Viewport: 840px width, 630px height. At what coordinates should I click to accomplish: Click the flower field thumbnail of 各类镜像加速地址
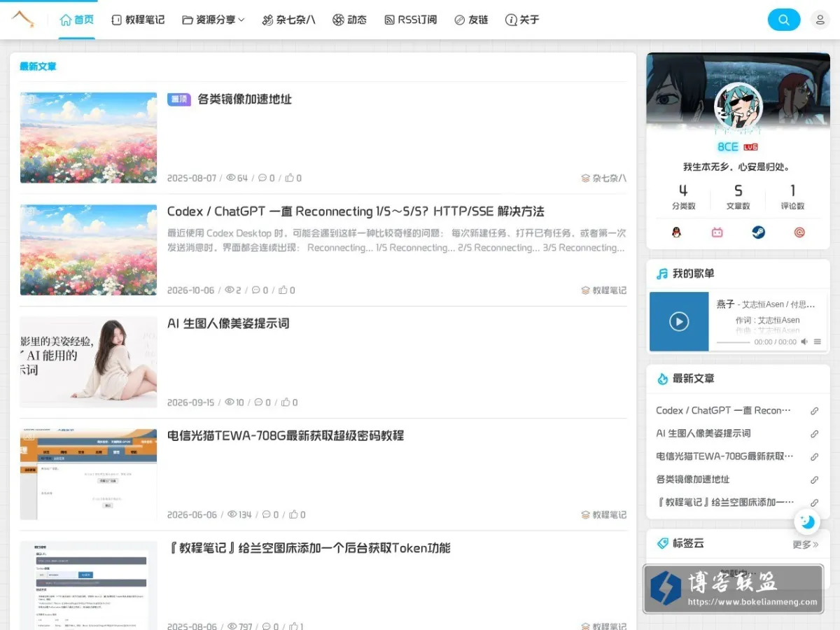point(88,138)
